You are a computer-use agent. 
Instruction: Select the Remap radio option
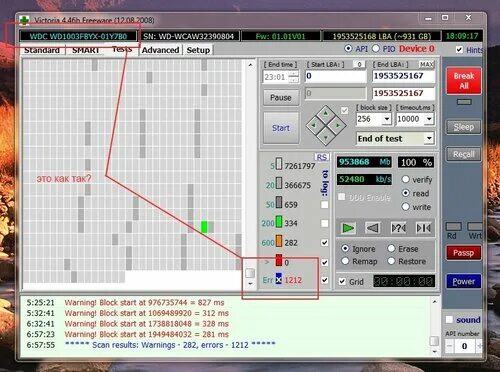click(x=345, y=261)
